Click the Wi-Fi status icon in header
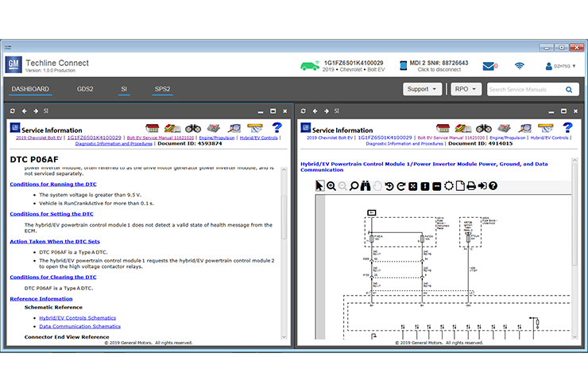Image resolution: width=588 pixels, height=392 pixels. pyautogui.click(x=520, y=66)
